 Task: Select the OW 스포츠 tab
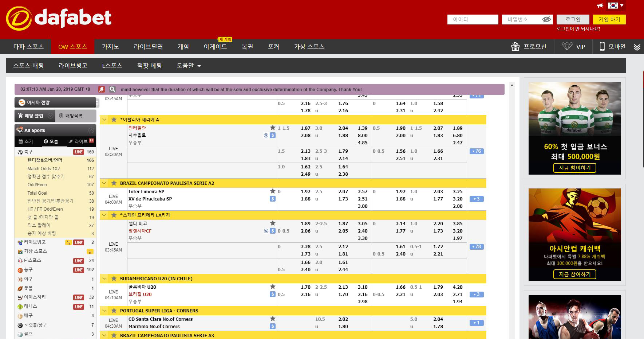tap(73, 47)
